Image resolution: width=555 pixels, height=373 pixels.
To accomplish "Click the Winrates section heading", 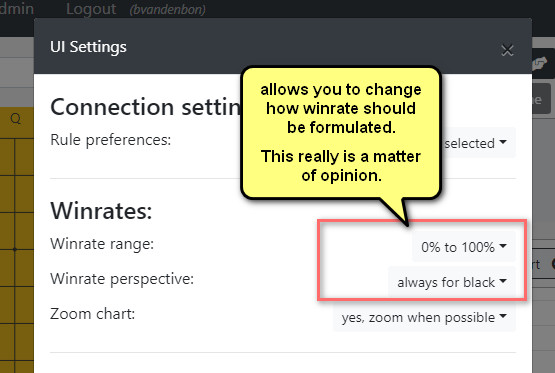I will (x=101, y=211).
